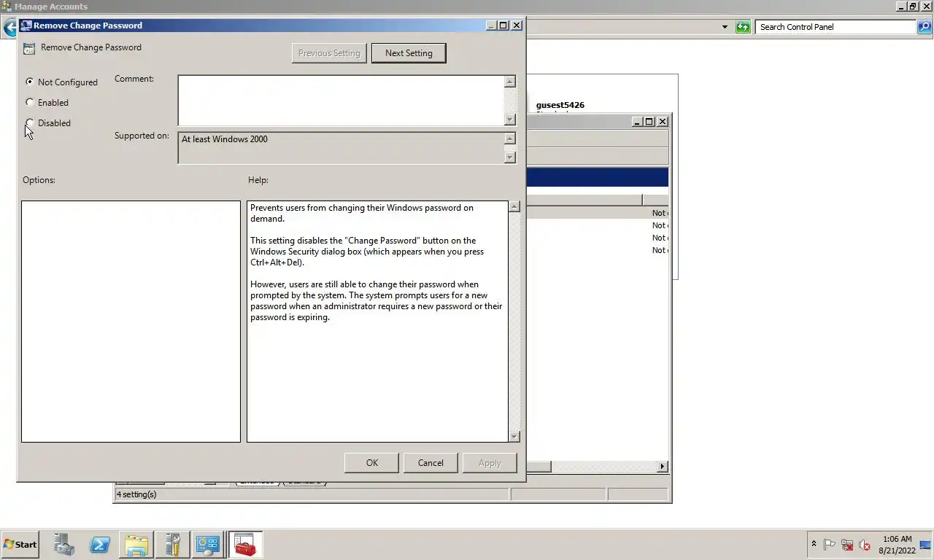This screenshot has width=934, height=560.
Task: Select the Enabled radio button
Action: [29, 102]
